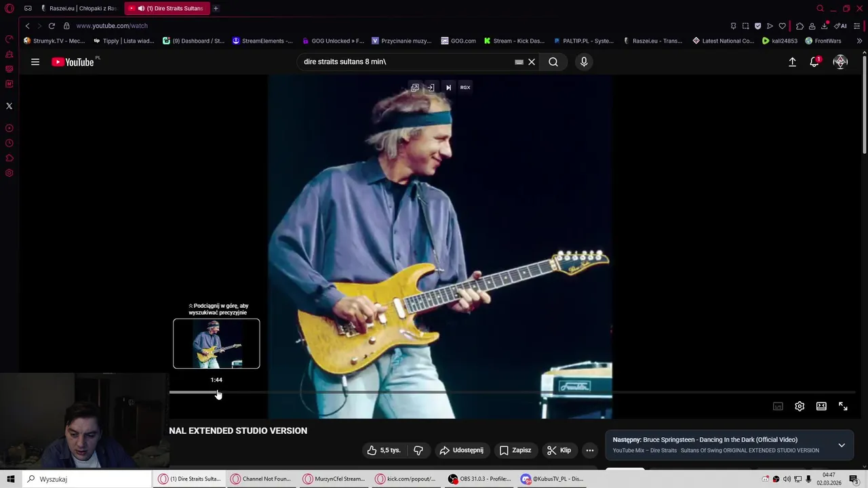Open kali24853 bookmark
Screen dimensions: 868x488
point(780,41)
